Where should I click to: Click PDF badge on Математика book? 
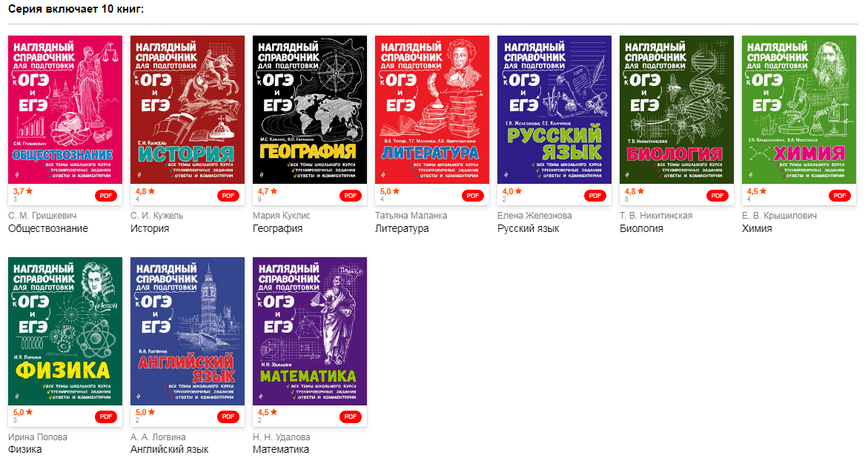pos(351,417)
